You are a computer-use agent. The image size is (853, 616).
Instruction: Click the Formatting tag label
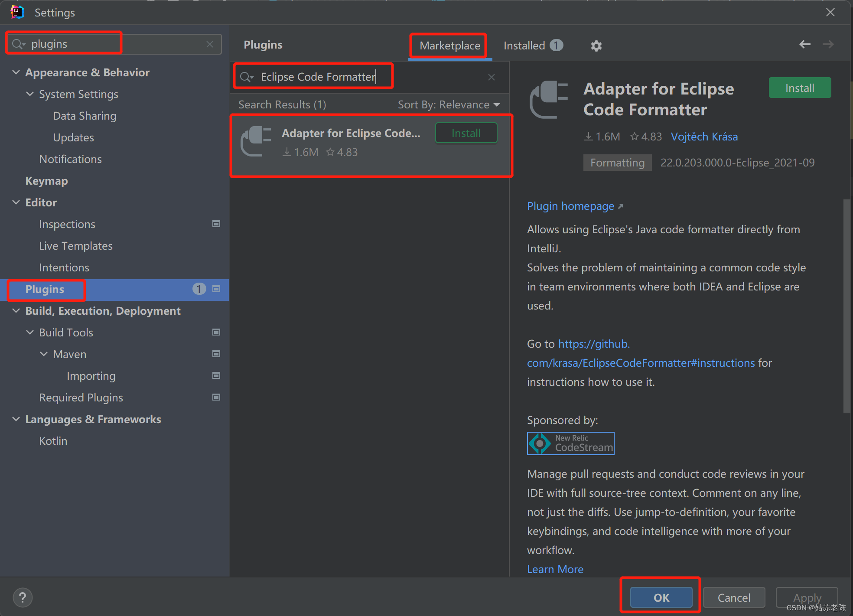(x=617, y=163)
